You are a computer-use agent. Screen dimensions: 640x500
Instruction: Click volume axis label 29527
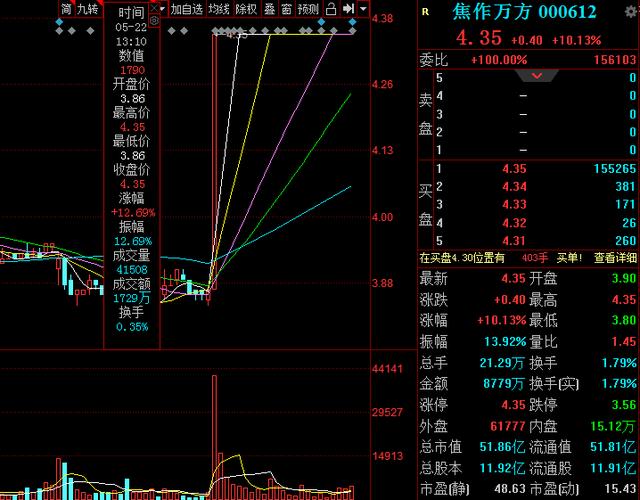[387, 412]
